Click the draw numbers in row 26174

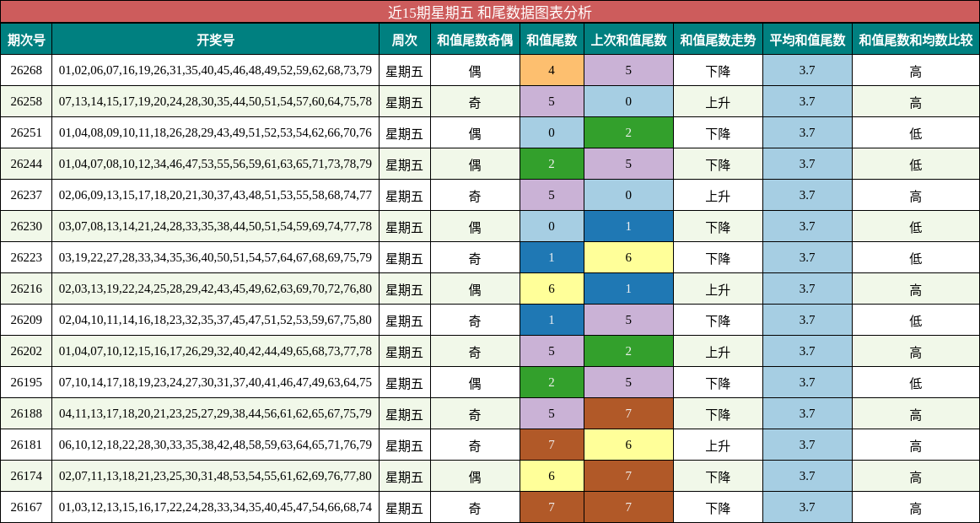pos(216,477)
